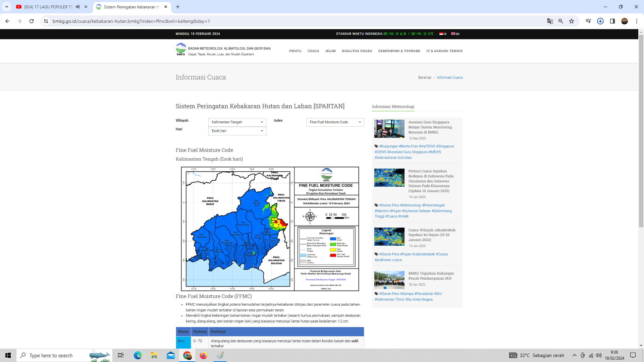Open the Windows Start menu
Image resolution: width=644 pixels, height=362 pixels.
[x=8, y=355]
